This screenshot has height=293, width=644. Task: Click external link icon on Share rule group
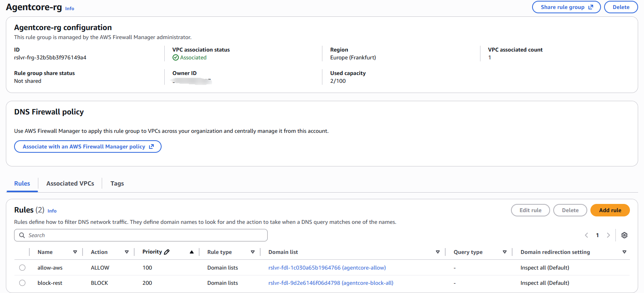(591, 7)
